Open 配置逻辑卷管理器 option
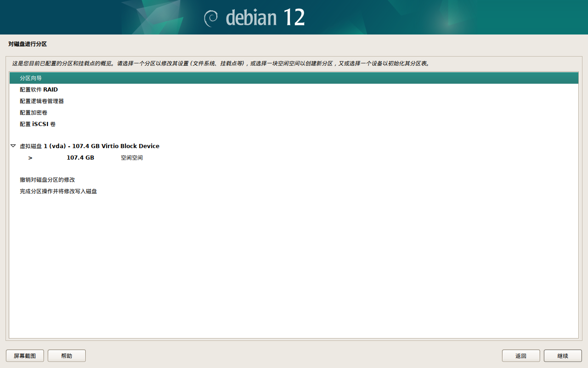The image size is (588, 368). [x=294, y=101]
